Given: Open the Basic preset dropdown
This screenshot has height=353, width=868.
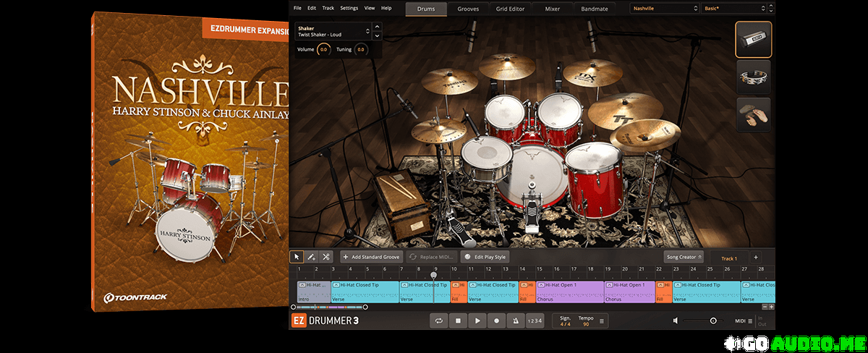Looking at the screenshot, I should click(x=733, y=9).
